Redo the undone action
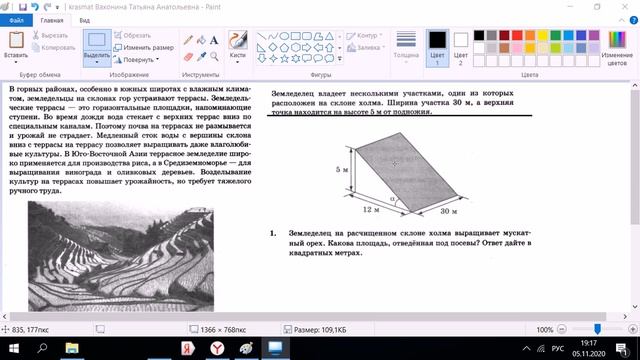 (47, 7)
